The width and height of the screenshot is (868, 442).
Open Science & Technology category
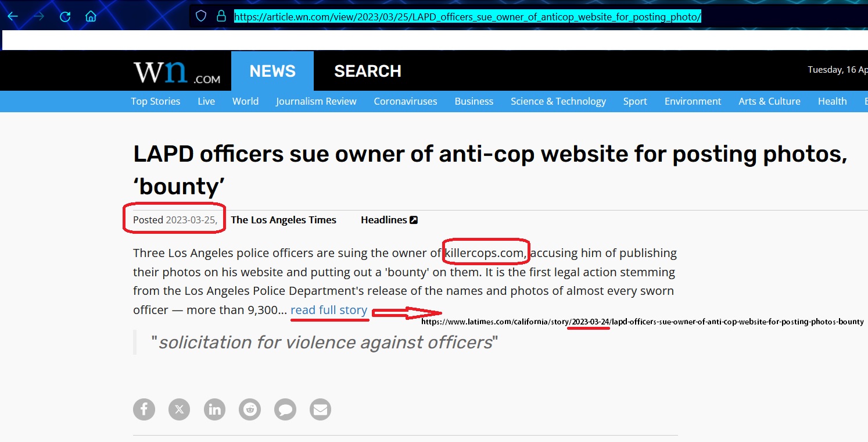558,101
